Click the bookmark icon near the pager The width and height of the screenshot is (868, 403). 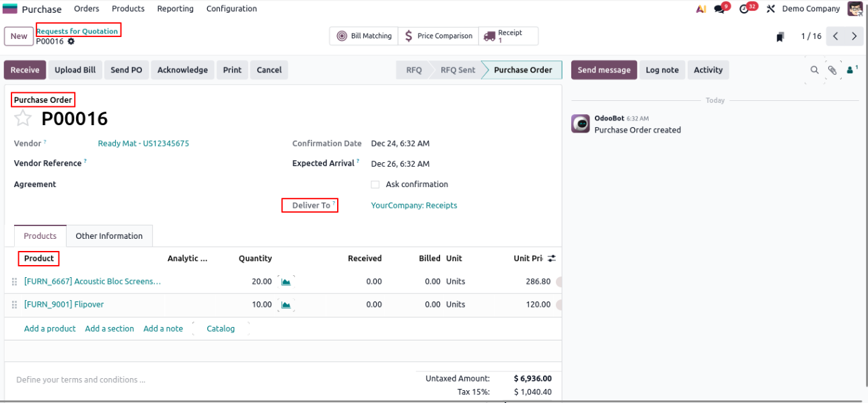click(x=780, y=37)
